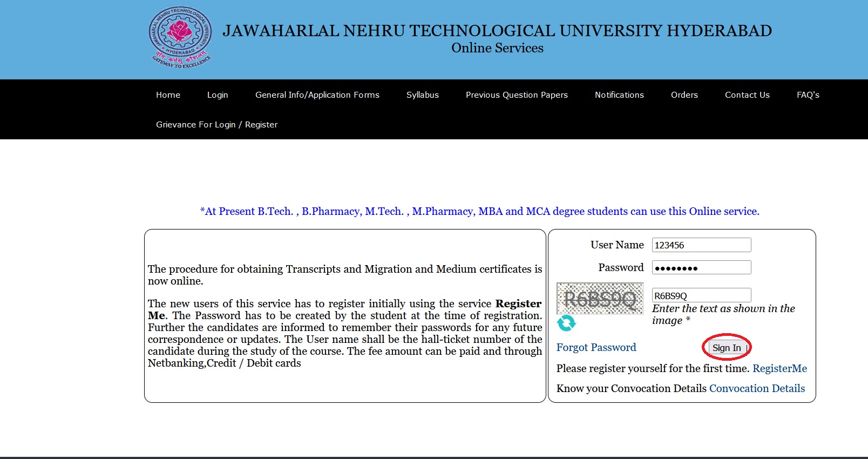
Task: View the Notifications page
Action: [x=619, y=95]
